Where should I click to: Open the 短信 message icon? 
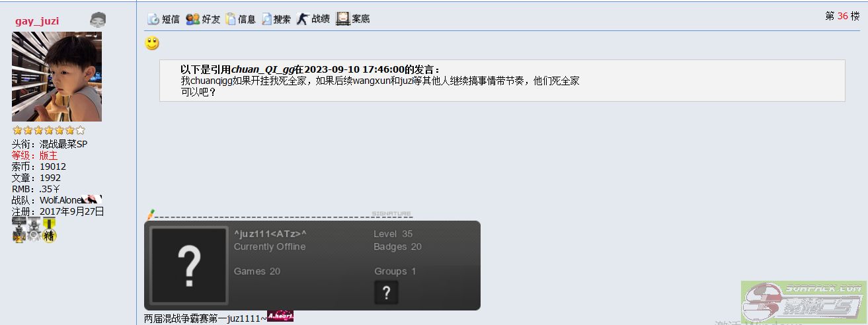[163, 19]
